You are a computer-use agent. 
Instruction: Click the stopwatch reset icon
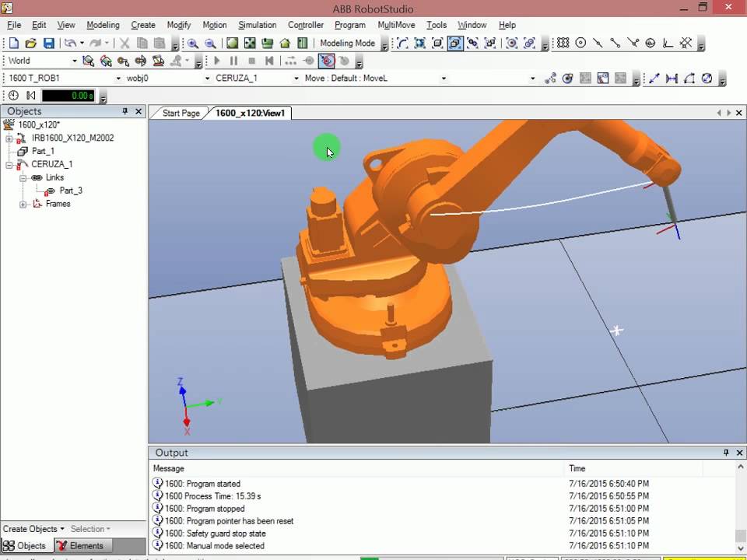31,96
